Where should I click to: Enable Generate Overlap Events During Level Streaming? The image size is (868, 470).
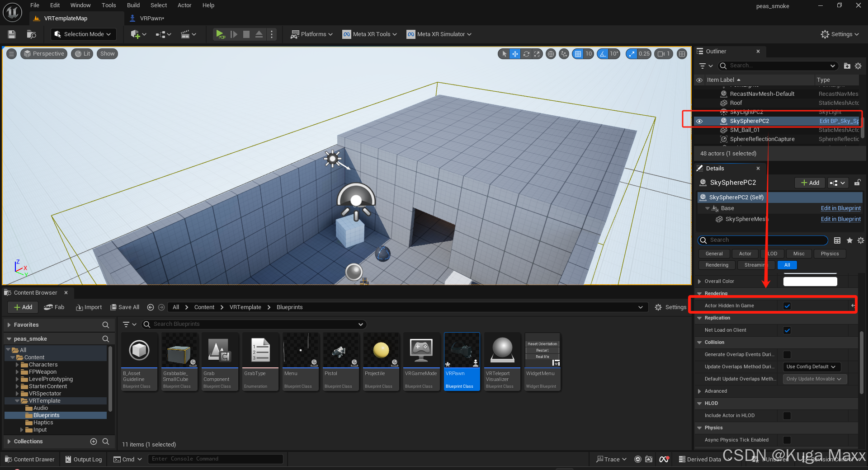coord(787,355)
